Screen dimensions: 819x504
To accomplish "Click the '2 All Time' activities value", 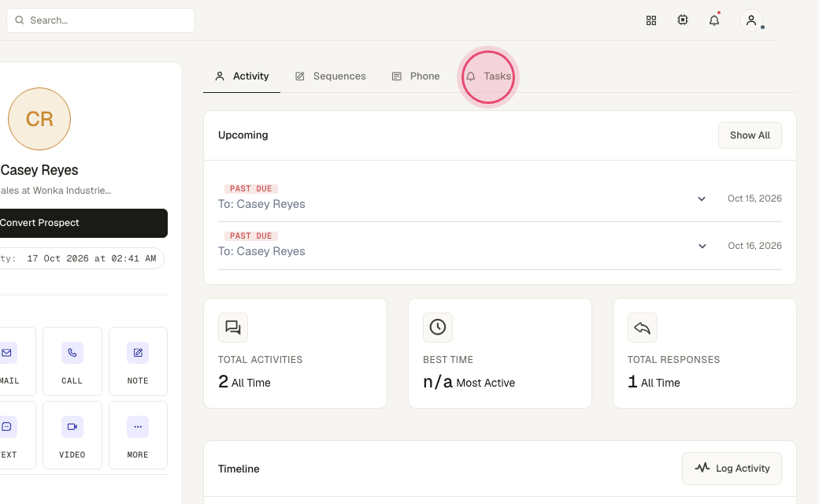I will (x=244, y=382).
